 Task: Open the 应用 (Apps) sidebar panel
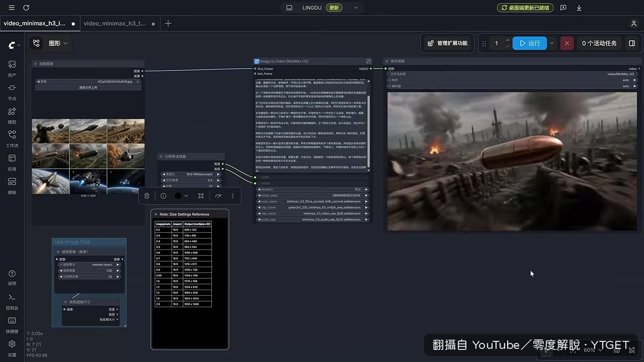tap(12, 162)
